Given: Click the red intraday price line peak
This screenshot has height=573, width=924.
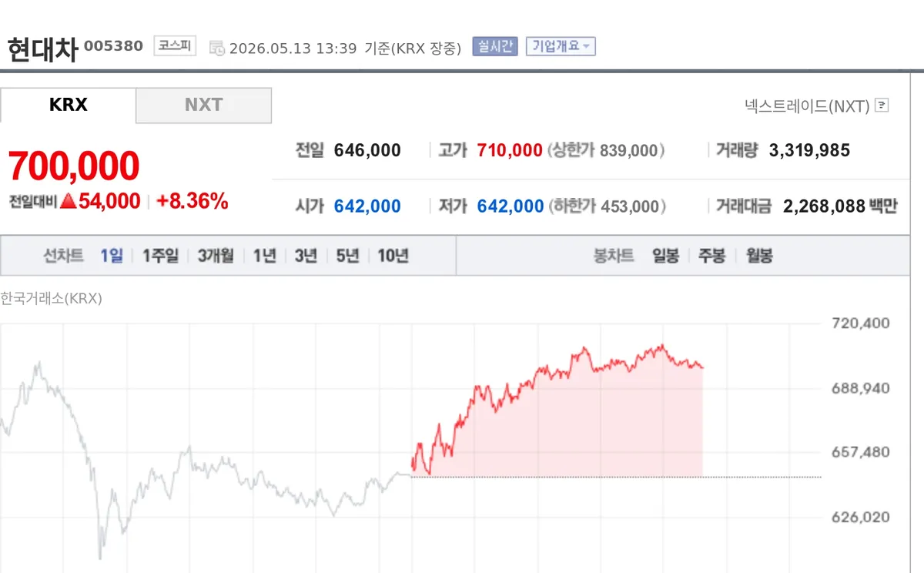Looking at the screenshot, I should point(662,346).
